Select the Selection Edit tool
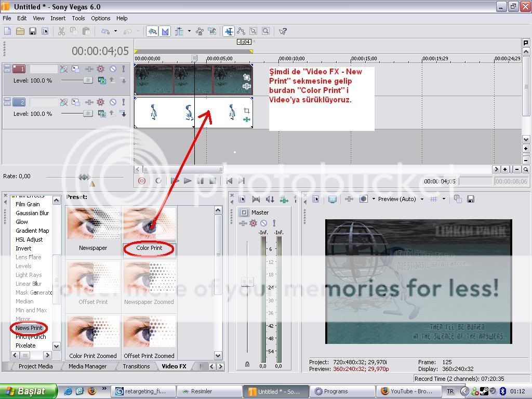This screenshot has width=532, height=399. coord(253,32)
